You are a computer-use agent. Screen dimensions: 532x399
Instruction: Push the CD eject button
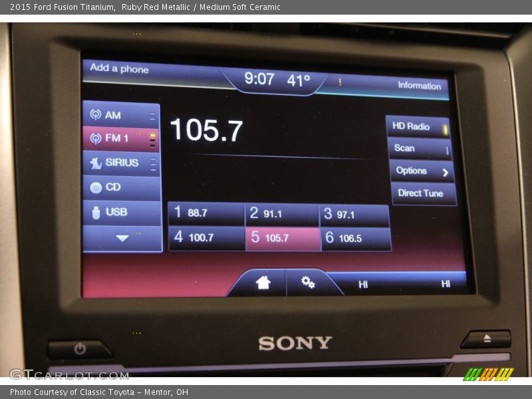(x=487, y=338)
